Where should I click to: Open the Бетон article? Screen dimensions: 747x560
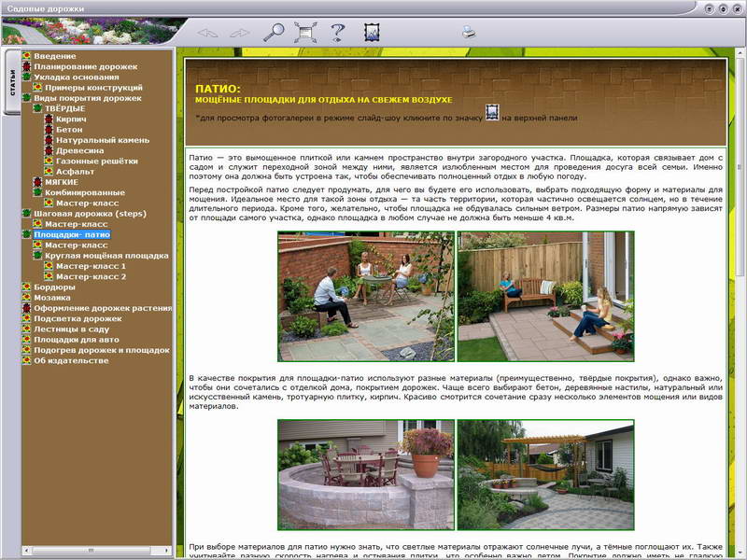pos(69,130)
